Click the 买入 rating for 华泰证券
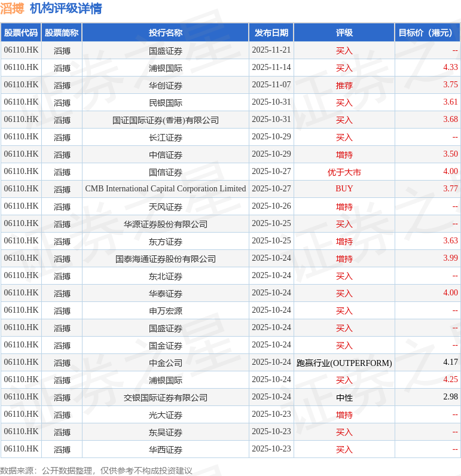 point(344,294)
